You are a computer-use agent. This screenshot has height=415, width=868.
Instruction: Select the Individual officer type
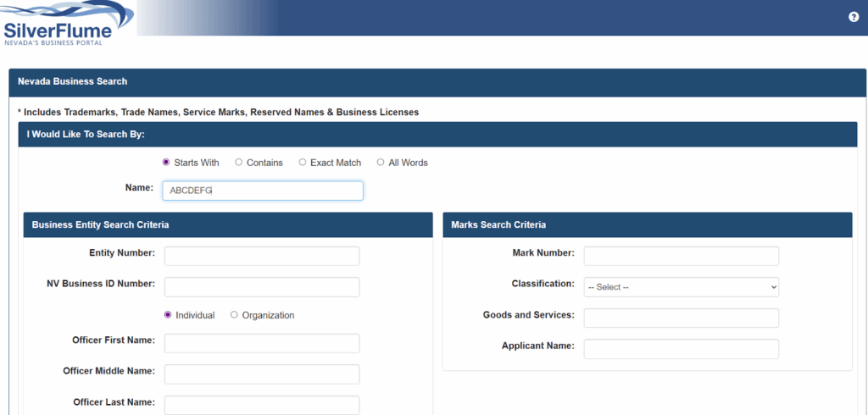[x=168, y=315]
